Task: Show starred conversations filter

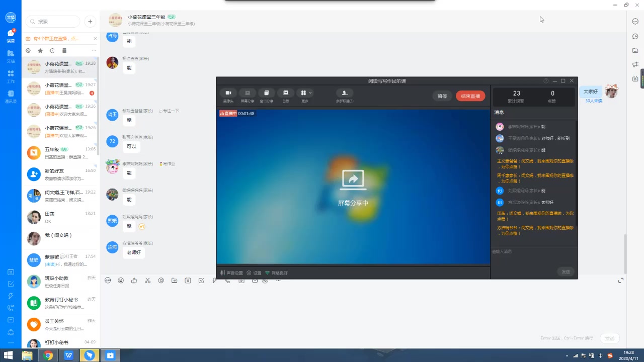Action: pyautogui.click(x=40, y=51)
